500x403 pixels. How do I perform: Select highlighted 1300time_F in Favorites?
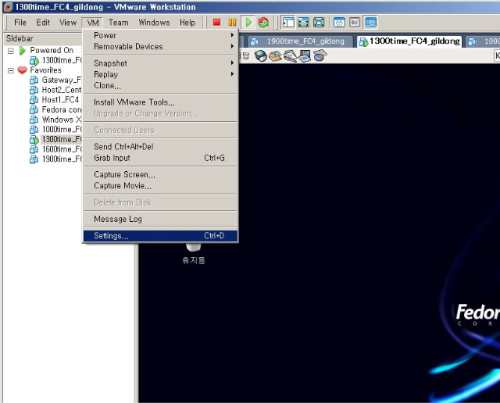point(56,139)
